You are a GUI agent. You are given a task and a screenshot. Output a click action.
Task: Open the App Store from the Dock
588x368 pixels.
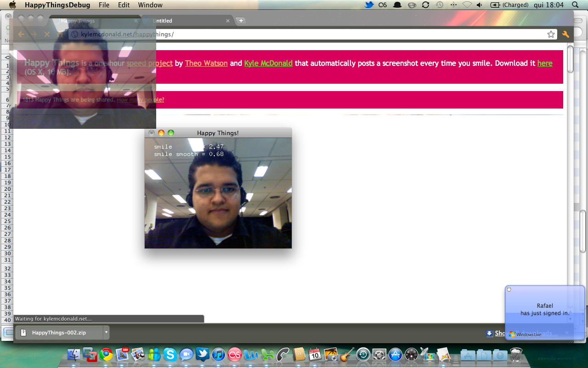click(395, 354)
